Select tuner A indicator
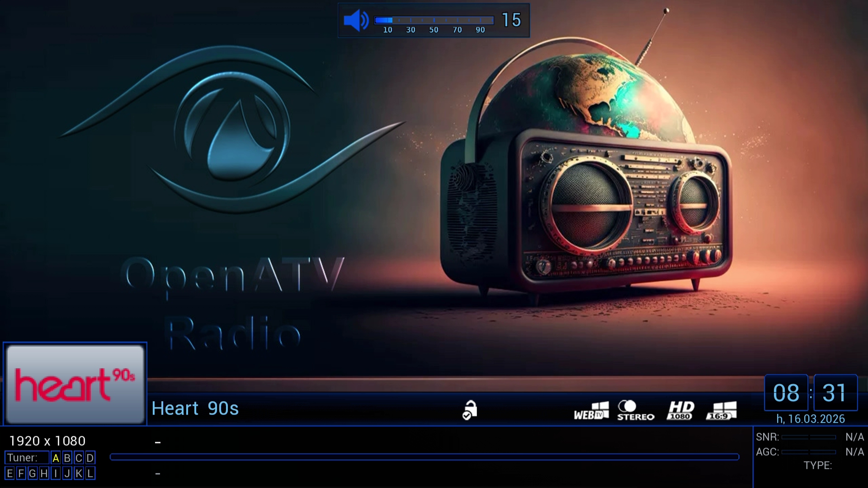868x488 pixels. [56, 458]
